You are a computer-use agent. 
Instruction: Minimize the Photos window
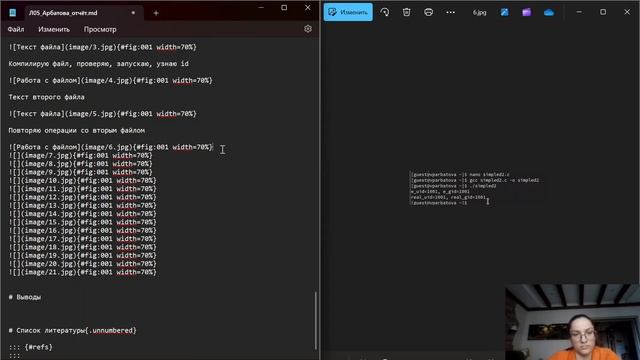579,12
